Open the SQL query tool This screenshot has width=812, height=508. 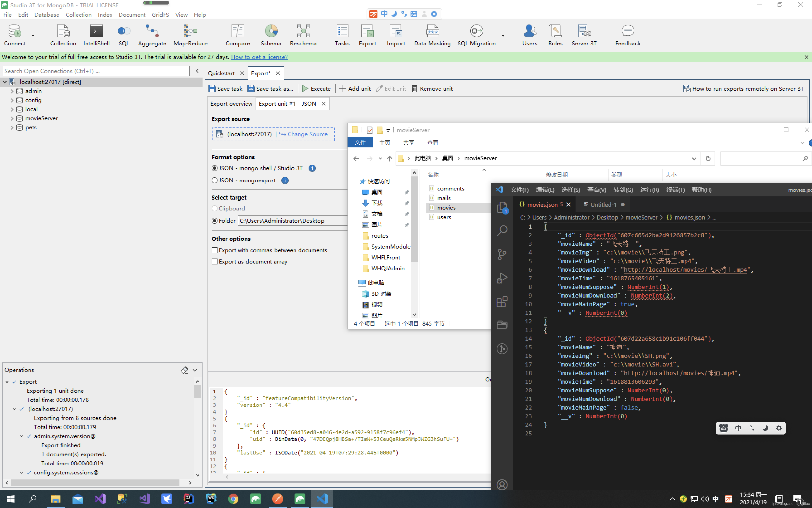tap(124, 35)
